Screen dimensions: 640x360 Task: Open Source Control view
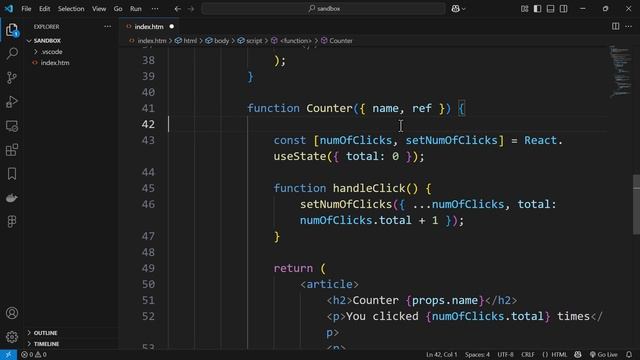[12, 78]
